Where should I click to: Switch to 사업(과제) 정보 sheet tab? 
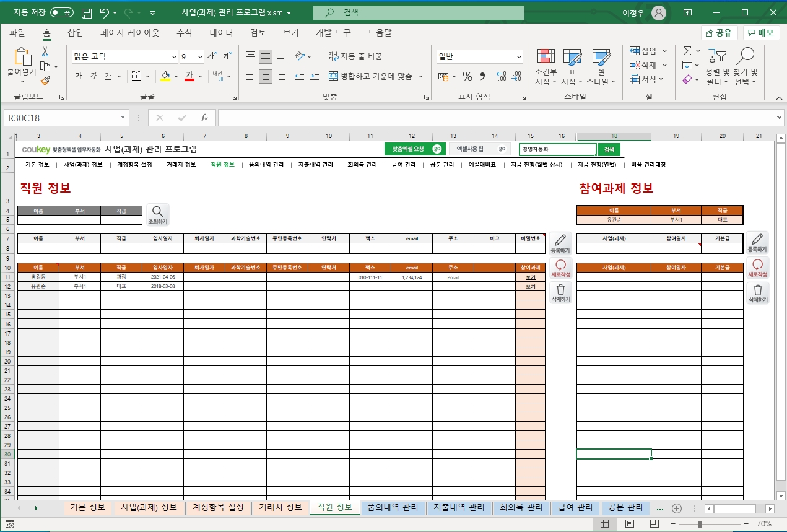click(149, 507)
